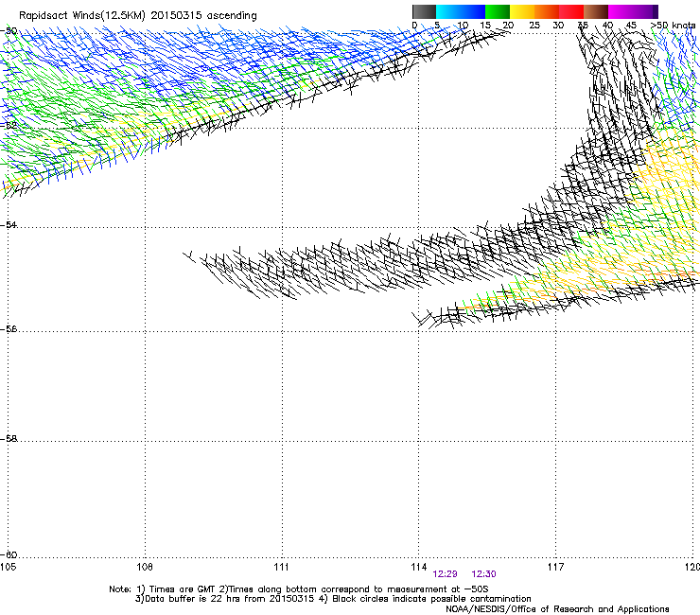Image resolution: width=700 pixels, height=615 pixels.
Task: Click the '-58' latitude axis label
Action: click(9, 439)
